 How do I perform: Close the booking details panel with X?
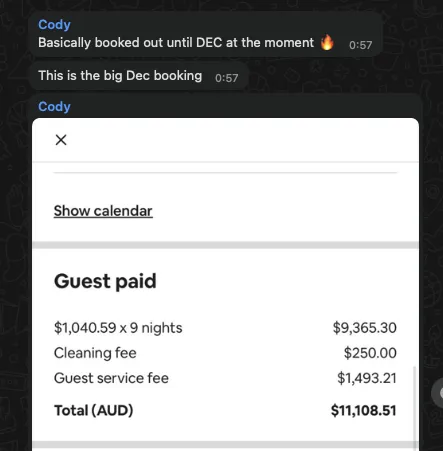click(x=61, y=140)
